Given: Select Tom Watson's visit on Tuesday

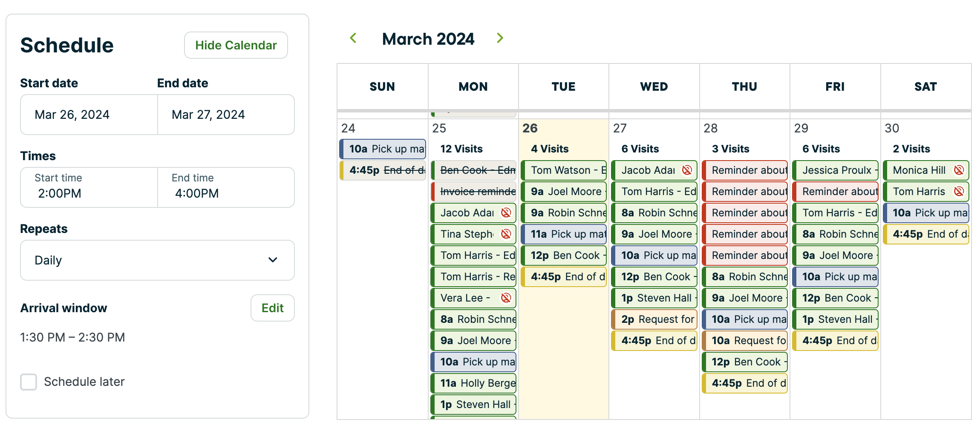Looking at the screenshot, I should click(x=563, y=170).
